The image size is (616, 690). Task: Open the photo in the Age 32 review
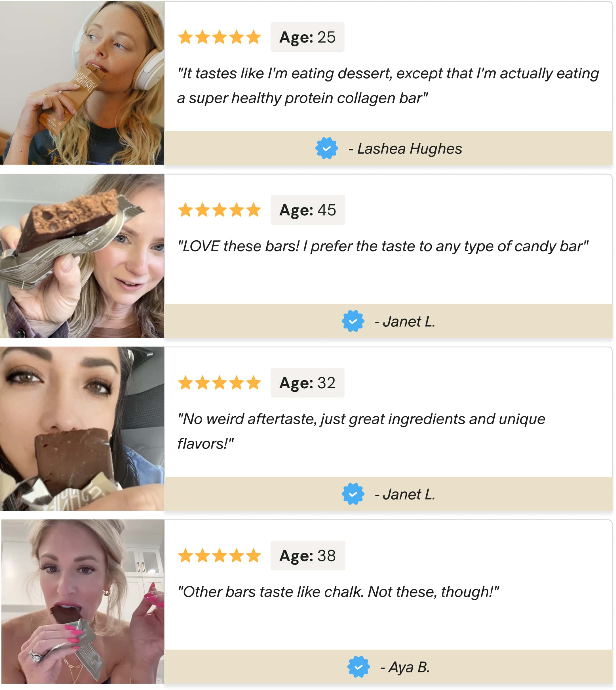click(x=82, y=429)
